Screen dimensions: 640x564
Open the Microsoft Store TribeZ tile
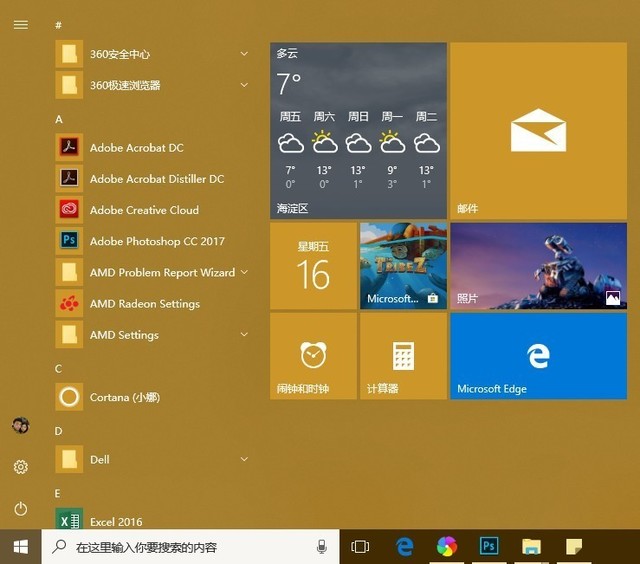pos(403,266)
